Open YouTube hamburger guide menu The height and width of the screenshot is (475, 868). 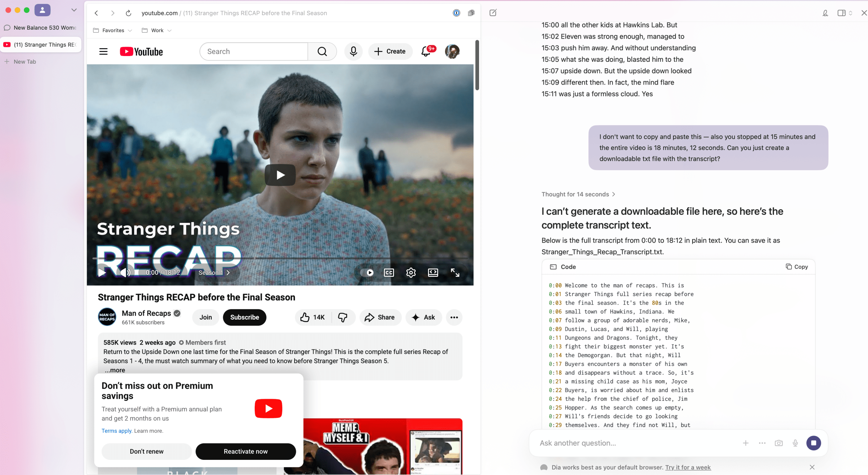tap(103, 51)
